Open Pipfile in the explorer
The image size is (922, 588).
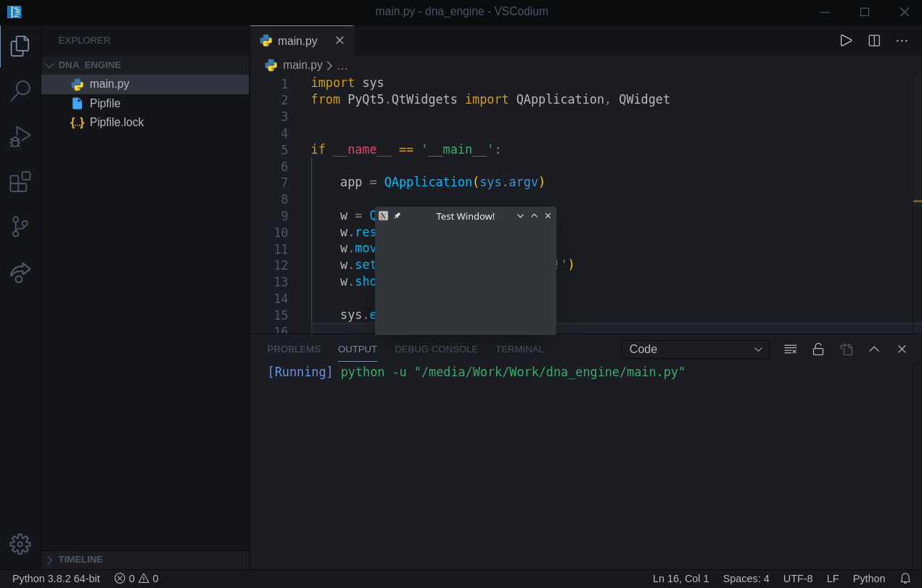point(145,104)
